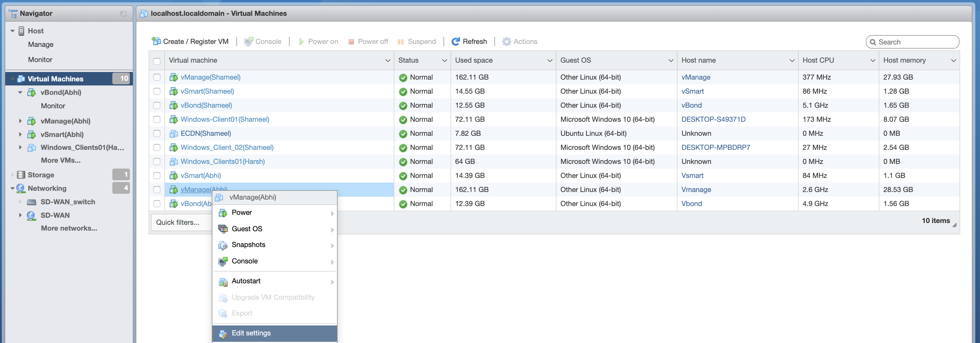The width and height of the screenshot is (980, 343).
Task: Collapse the vBond(Abhi) tree node
Action: [20, 92]
